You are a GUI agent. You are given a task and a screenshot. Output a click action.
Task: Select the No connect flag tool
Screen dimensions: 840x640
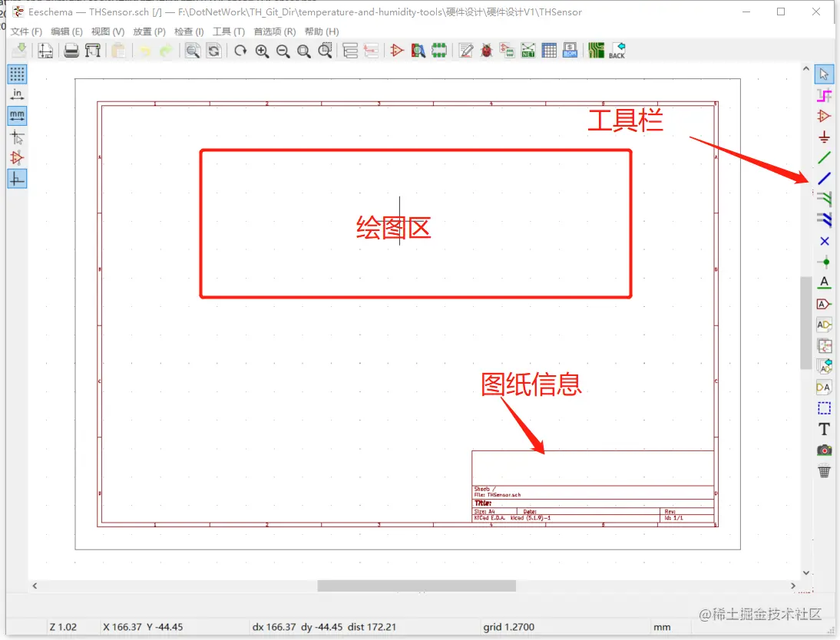pyautogui.click(x=824, y=242)
